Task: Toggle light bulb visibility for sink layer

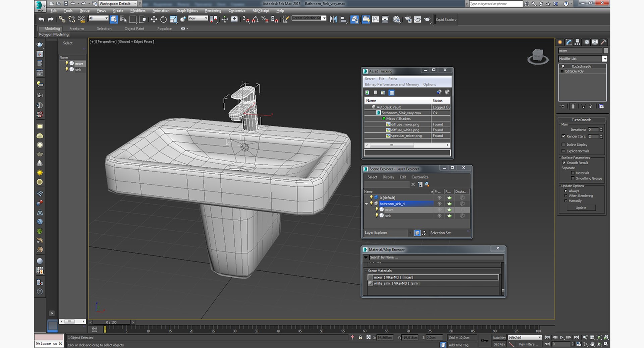Action: [x=377, y=215]
